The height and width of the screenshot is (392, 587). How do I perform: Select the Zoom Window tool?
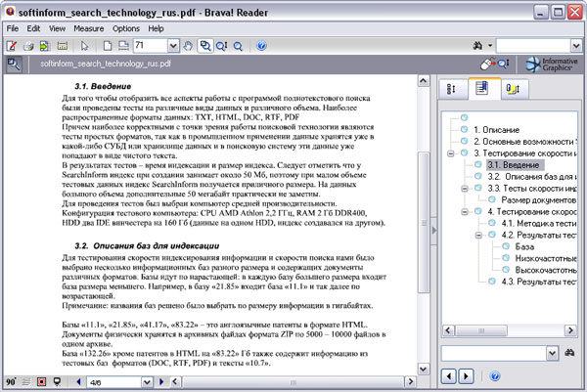(x=205, y=46)
